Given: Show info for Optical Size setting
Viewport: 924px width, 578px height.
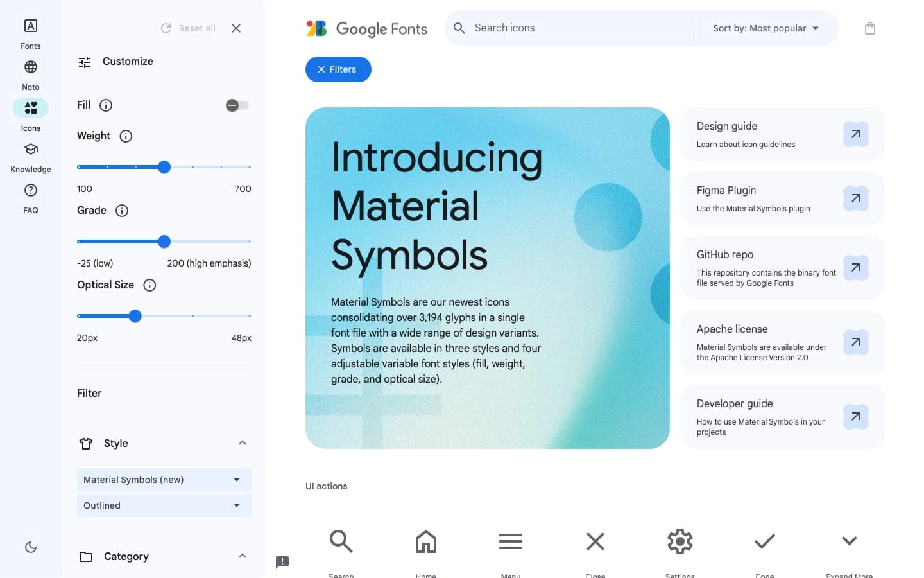Looking at the screenshot, I should tap(150, 285).
